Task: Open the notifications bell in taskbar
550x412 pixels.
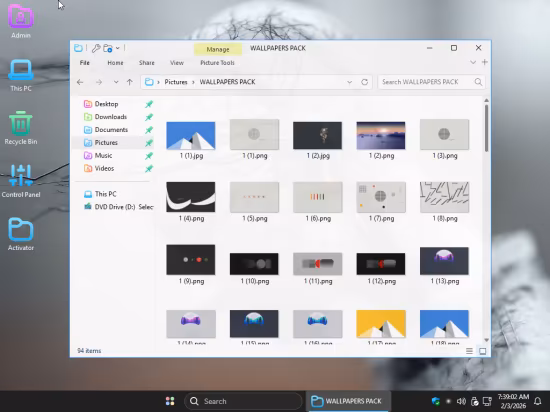Action: (x=537, y=401)
